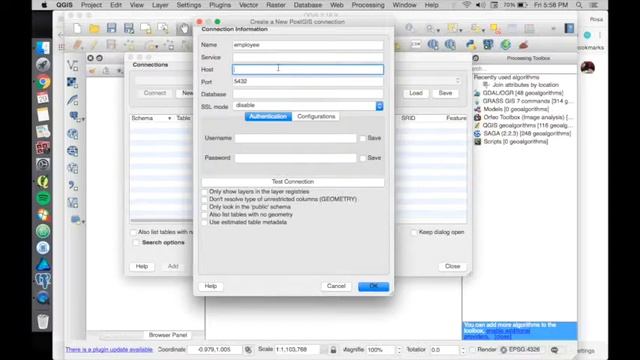
Task: Open the Plugins menu
Action: (220, 5)
